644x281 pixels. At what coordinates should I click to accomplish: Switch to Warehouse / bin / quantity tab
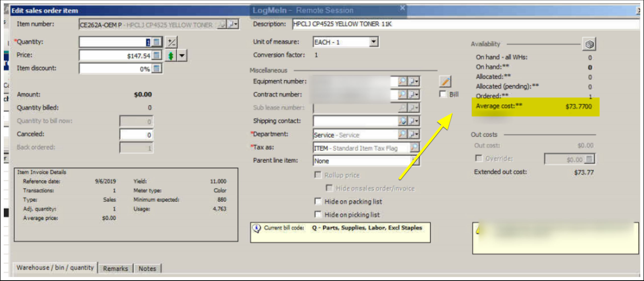coord(55,268)
